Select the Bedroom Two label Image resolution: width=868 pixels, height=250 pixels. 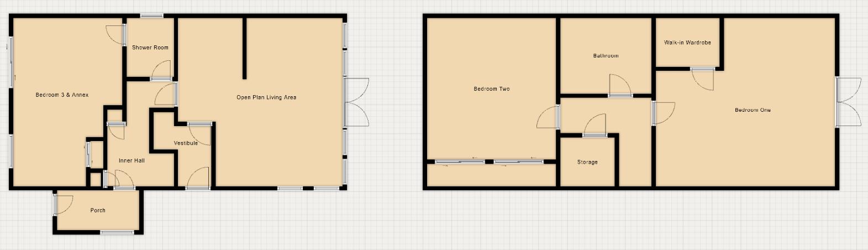pos(492,88)
